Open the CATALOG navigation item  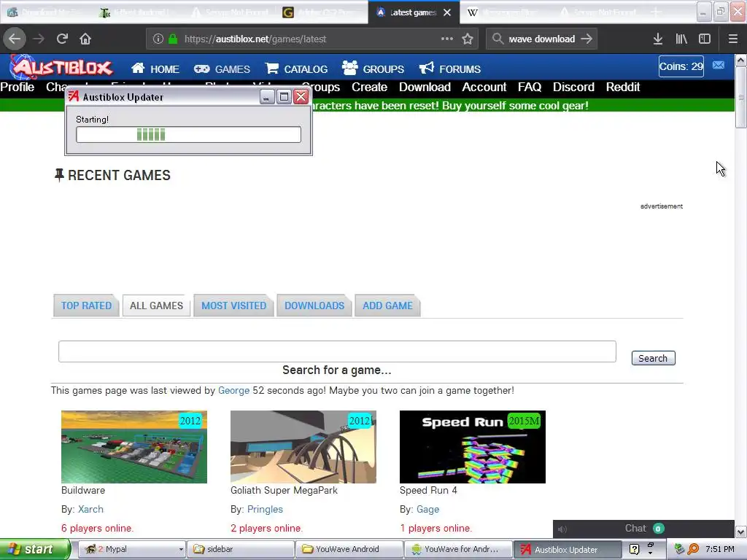coord(296,69)
